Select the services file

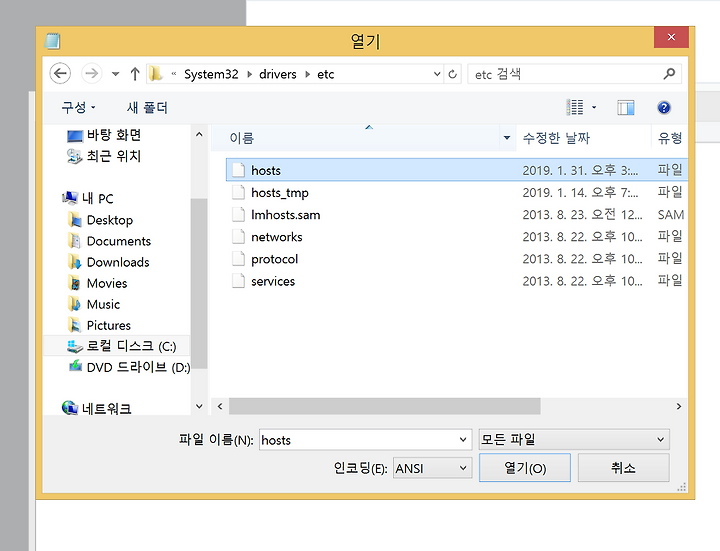(457, 281)
